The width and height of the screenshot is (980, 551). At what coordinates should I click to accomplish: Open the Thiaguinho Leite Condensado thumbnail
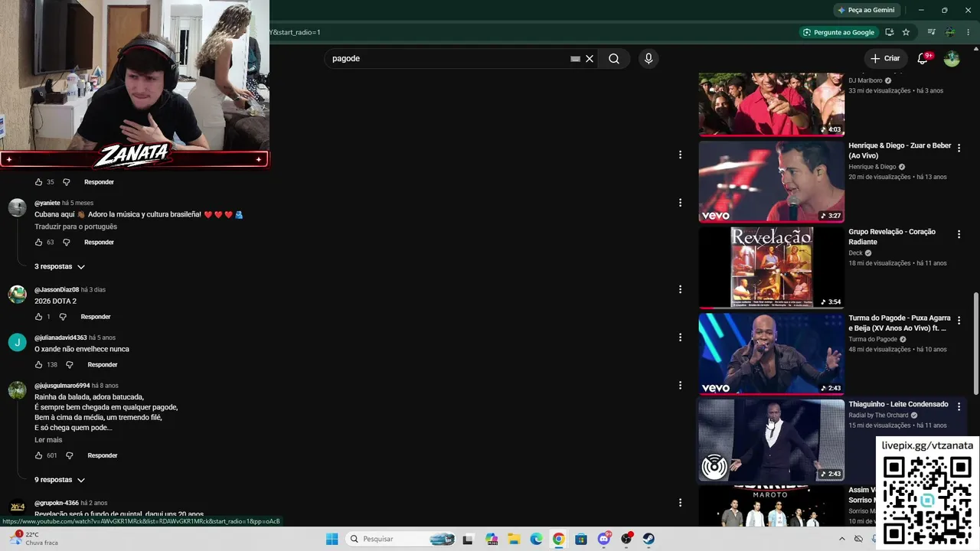772,441
